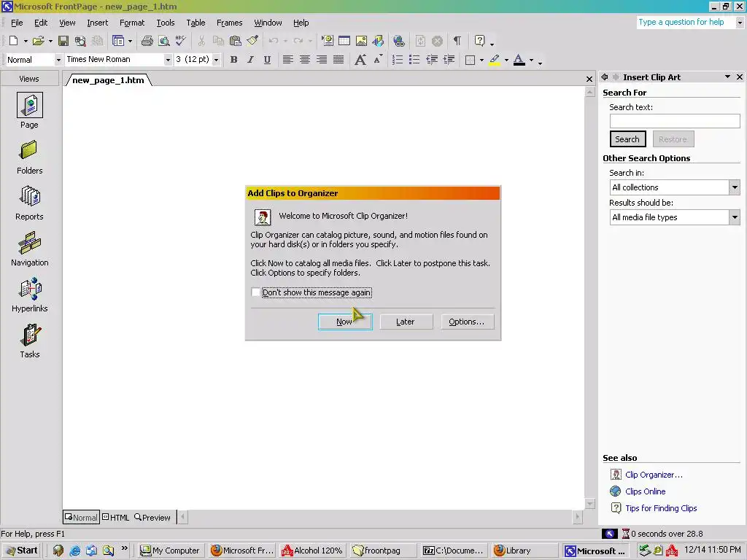The height and width of the screenshot is (560, 747).
Task: Click the yellow Highlight Color button
Action: [x=495, y=60]
